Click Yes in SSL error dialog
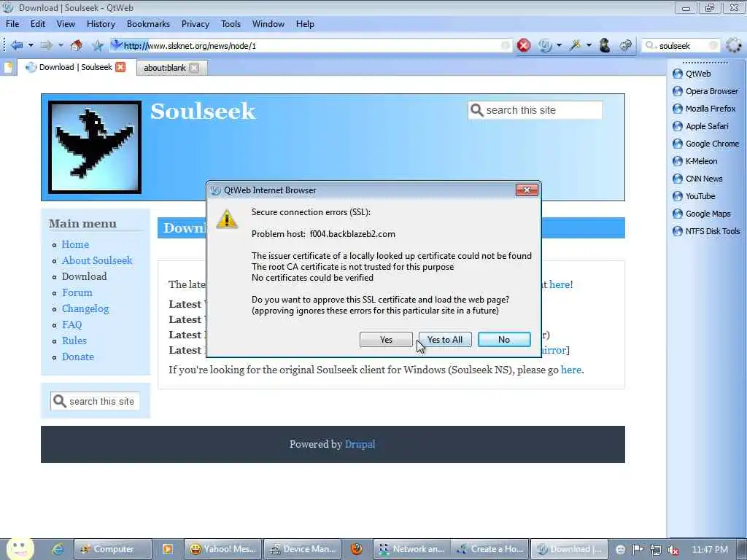747x560 pixels. (x=387, y=340)
